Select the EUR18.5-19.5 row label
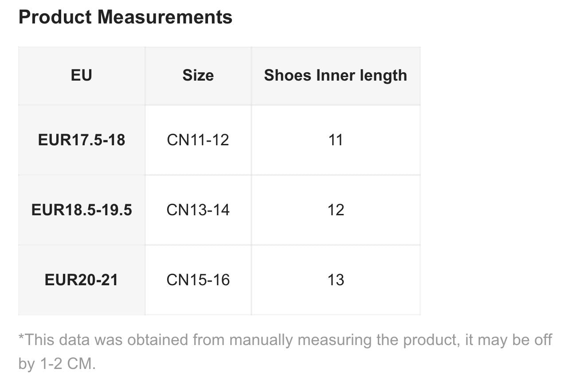The width and height of the screenshot is (572, 392). point(82,210)
